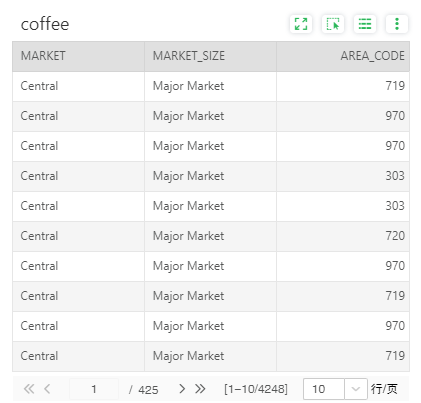421x403 pixels.
Task: Select the area code 720 cell
Action: (x=343, y=236)
